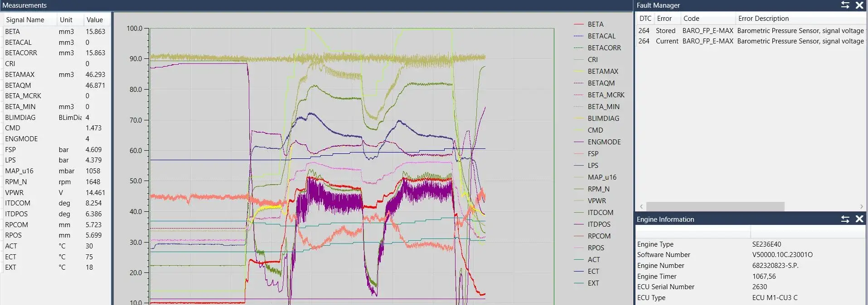Image resolution: width=868 pixels, height=305 pixels.
Task: Toggle the RPM_N legend entry
Action: pos(598,189)
